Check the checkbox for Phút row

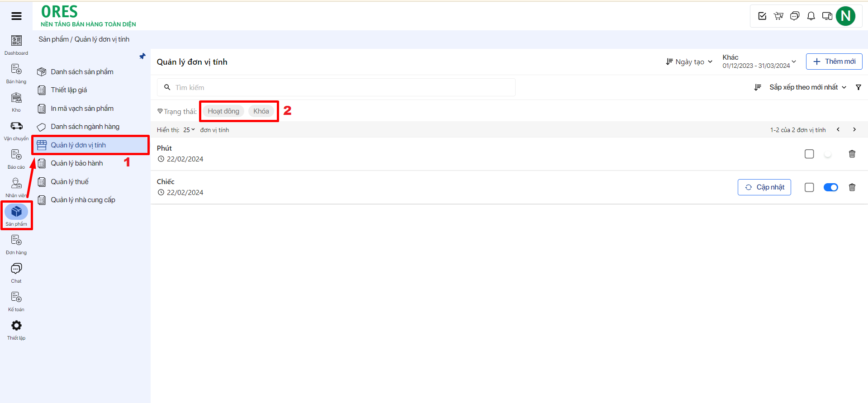[809, 154]
